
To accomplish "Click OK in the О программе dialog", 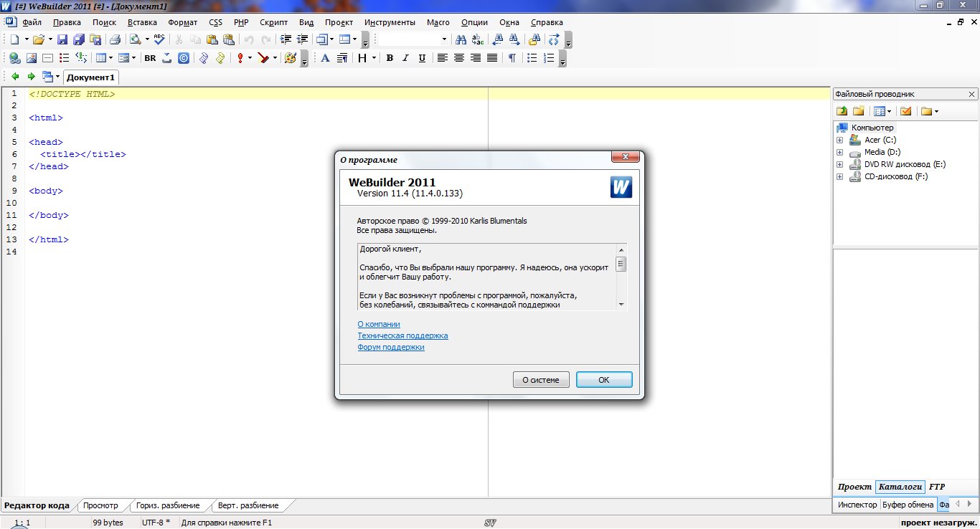I will [604, 380].
